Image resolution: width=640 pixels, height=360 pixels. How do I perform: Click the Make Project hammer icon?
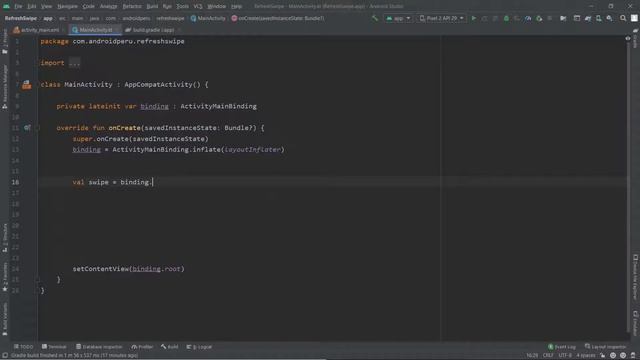[x=375, y=18]
